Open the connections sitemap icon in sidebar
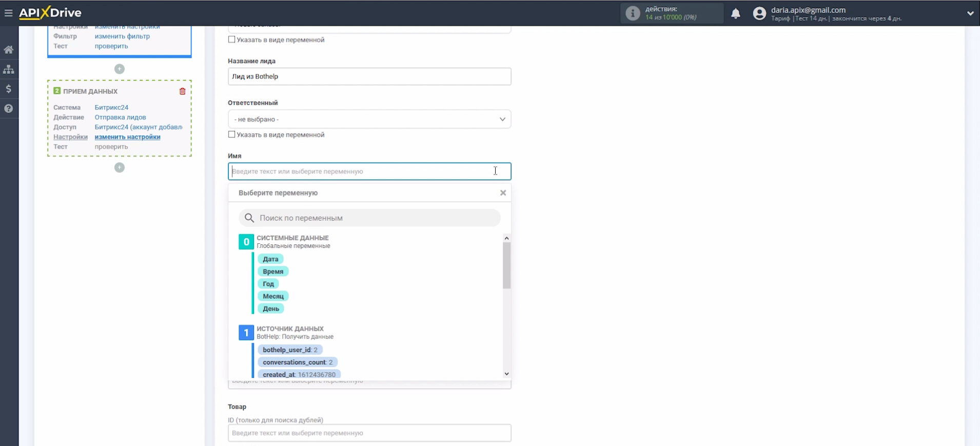The height and width of the screenshot is (446, 980). 9,69
